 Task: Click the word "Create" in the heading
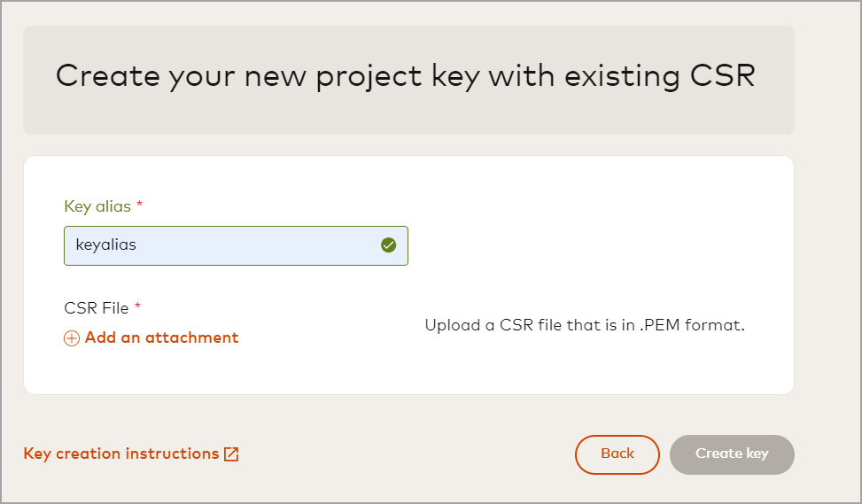tap(105, 76)
